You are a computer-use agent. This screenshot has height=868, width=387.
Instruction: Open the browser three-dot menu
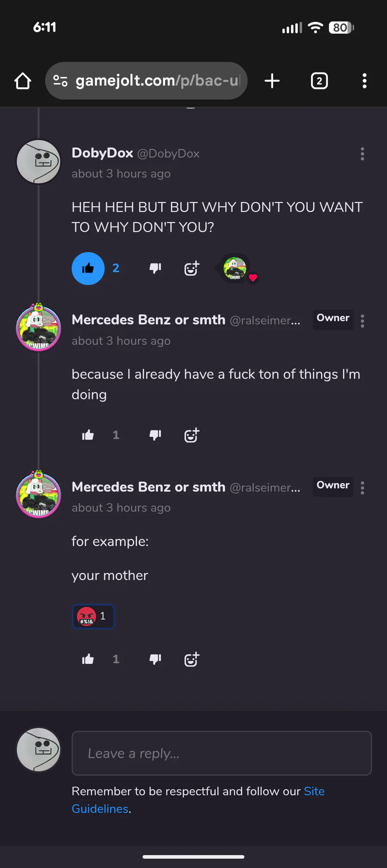pyautogui.click(x=364, y=81)
